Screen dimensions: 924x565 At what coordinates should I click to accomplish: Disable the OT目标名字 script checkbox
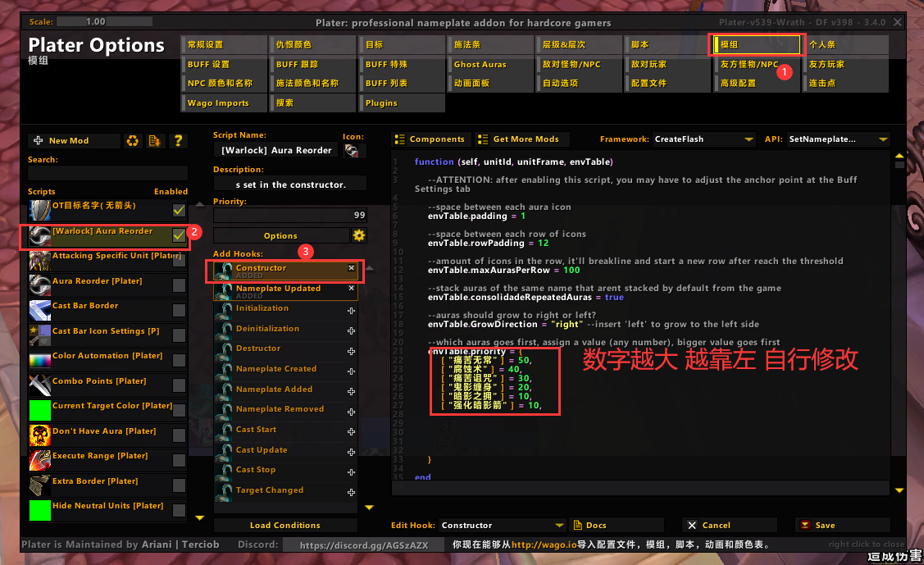pyautogui.click(x=177, y=209)
